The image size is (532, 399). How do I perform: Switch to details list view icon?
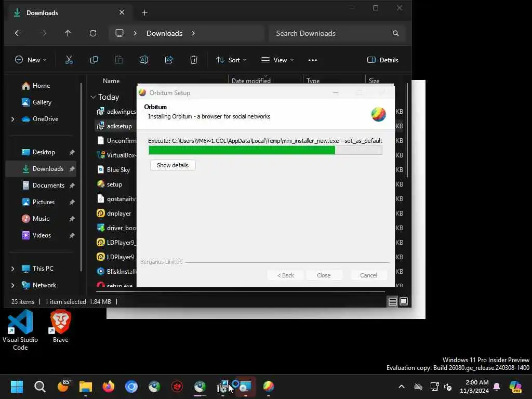393,302
